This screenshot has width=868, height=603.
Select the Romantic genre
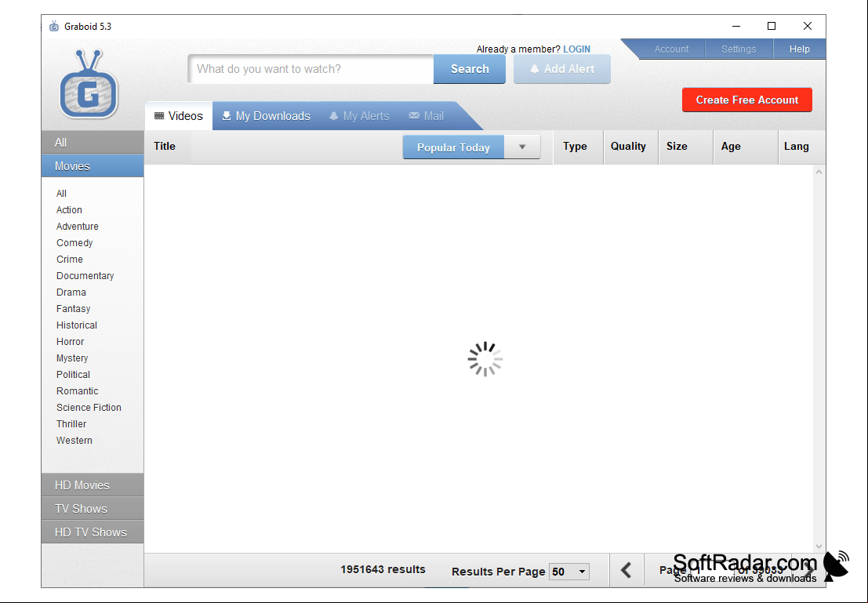[77, 391]
